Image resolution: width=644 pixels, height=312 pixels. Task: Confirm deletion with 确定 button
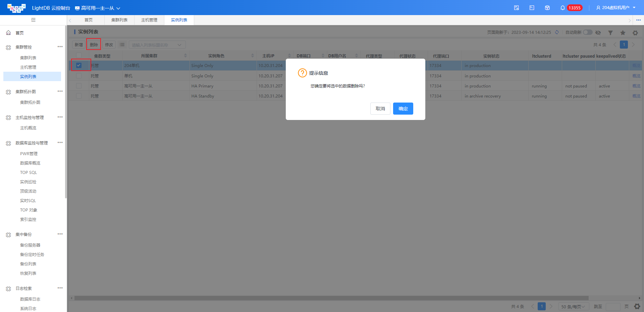click(403, 109)
